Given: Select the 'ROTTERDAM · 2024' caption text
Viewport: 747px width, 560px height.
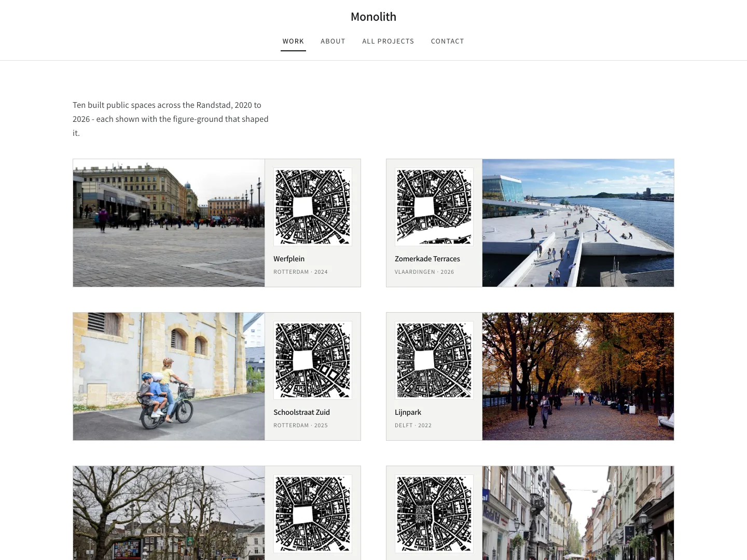Looking at the screenshot, I should point(301,272).
